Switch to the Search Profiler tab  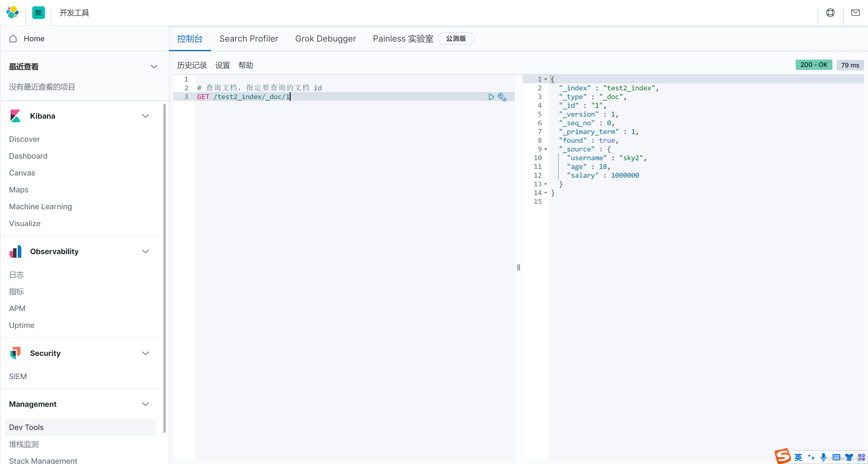[249, 39]
